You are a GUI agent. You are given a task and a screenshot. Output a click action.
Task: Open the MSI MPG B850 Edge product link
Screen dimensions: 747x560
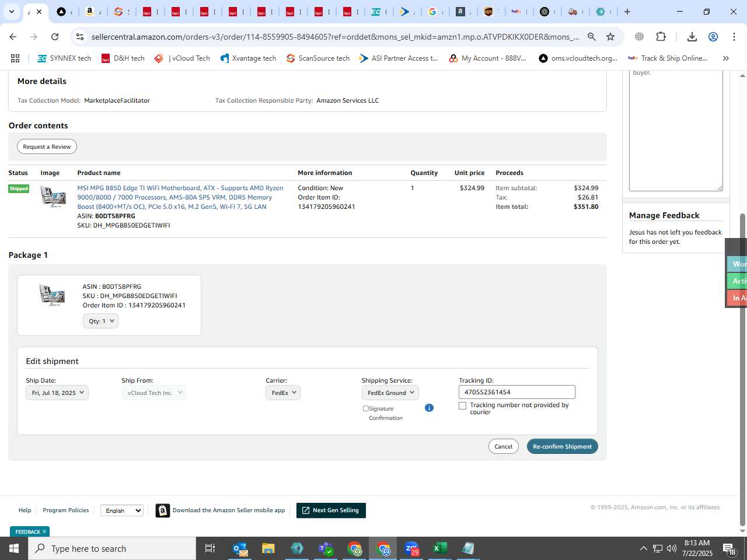180,197
